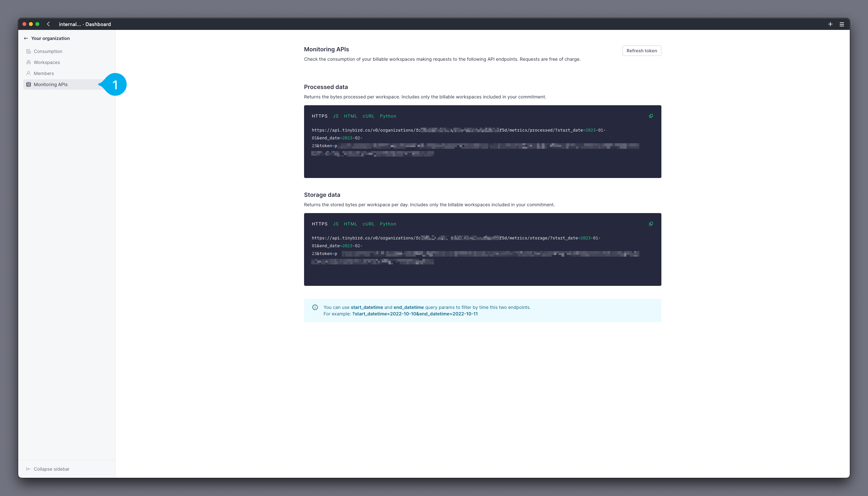This screenshot has height=496, width=868.
Task: Click the back arrow beside Your organization
Action: (x=26, y=39)
